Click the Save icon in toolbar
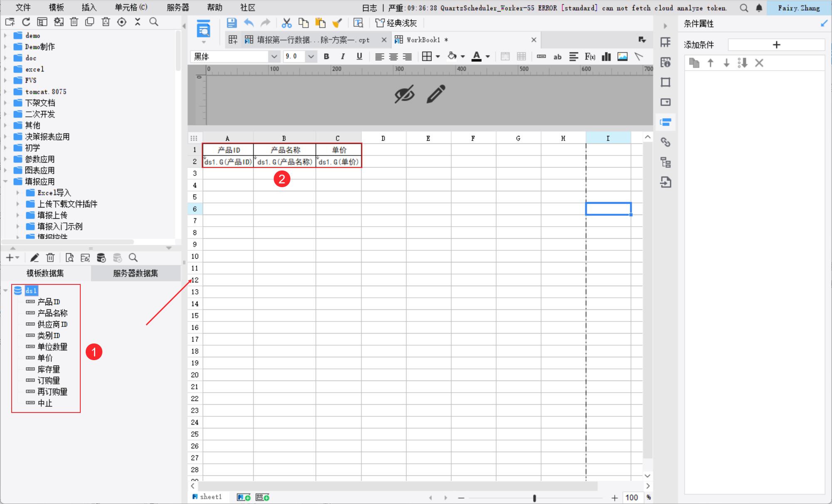The image size is (832, 504). click(x=232, y=23)
